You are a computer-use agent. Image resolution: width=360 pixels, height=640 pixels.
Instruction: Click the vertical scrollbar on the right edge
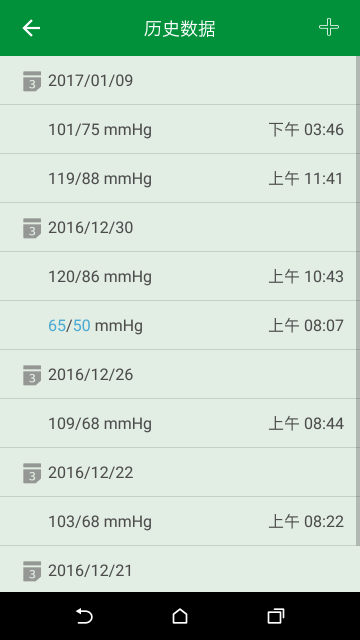[358, 301]
